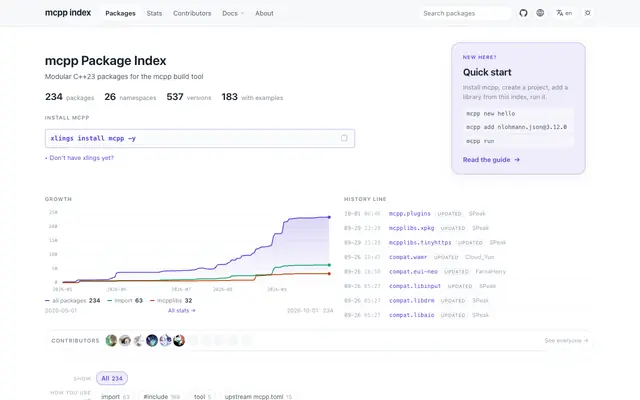Click the 'mcpp add nlohmann.json@3.12.0' line
Viewport: 640px width, 400px height.
pos(518,127)
